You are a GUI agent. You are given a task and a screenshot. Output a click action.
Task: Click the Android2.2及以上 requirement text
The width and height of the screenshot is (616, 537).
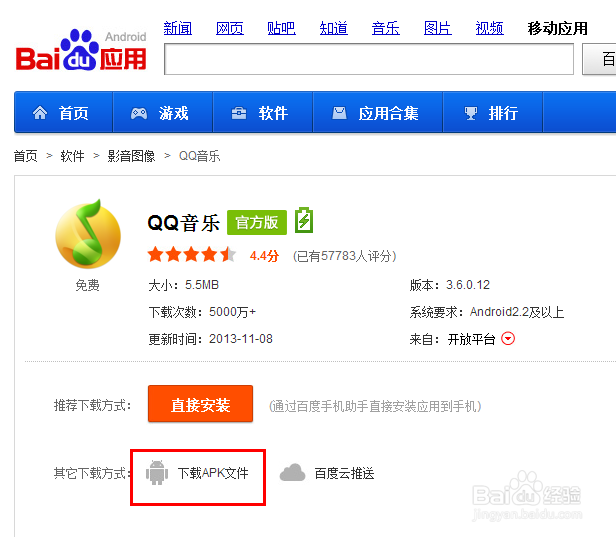pyautogui.click(x=517, y=312)
